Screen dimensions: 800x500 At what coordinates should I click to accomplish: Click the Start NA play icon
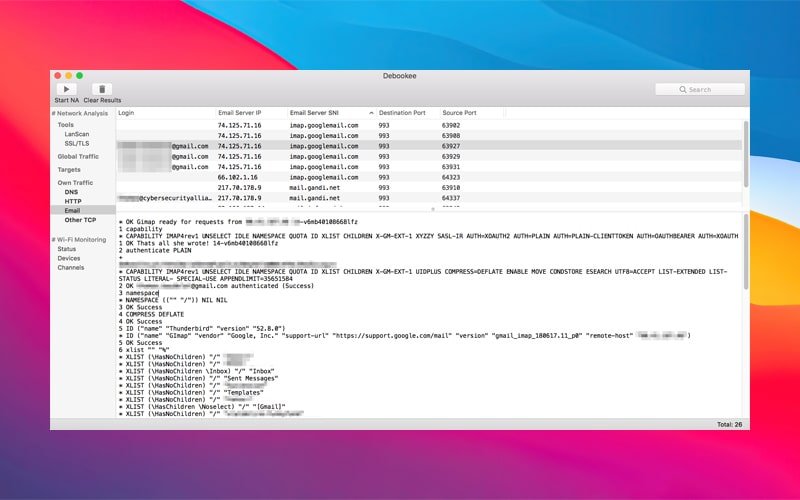click(67, 89)
